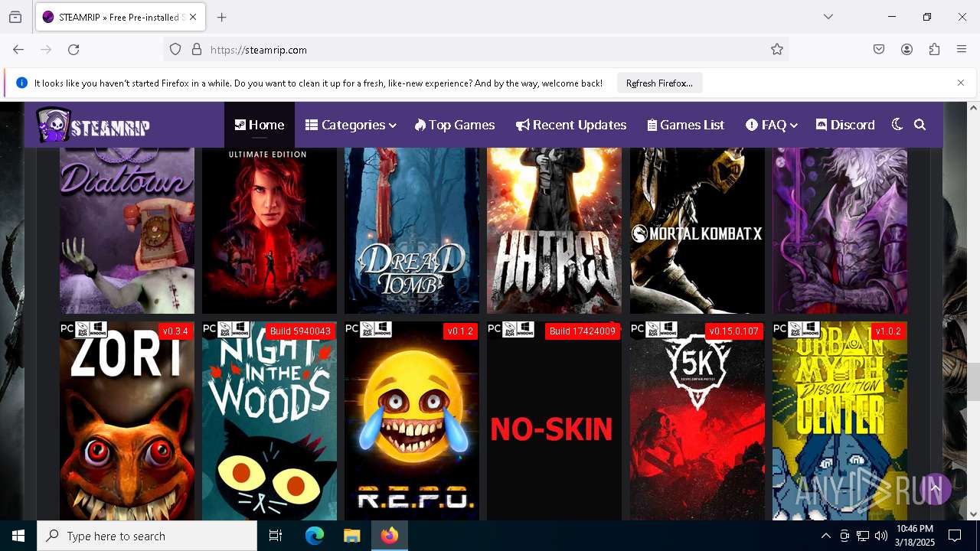
Task: Click the Build 17424009 badge
Action: click(x=583, y=331)
